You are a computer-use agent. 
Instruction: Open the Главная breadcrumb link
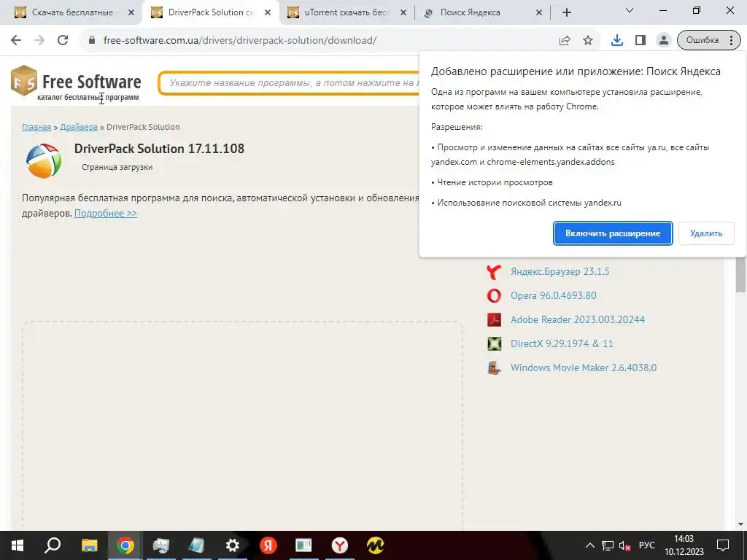point(36,127)
